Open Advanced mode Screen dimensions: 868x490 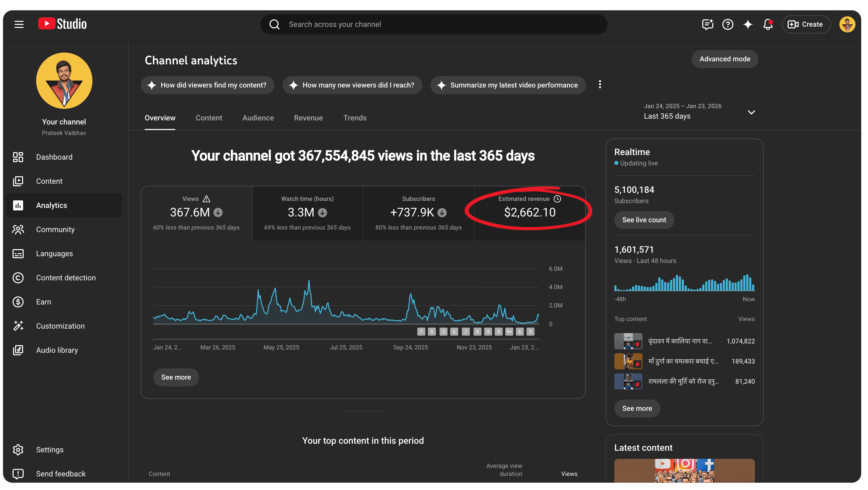(725, 59)
